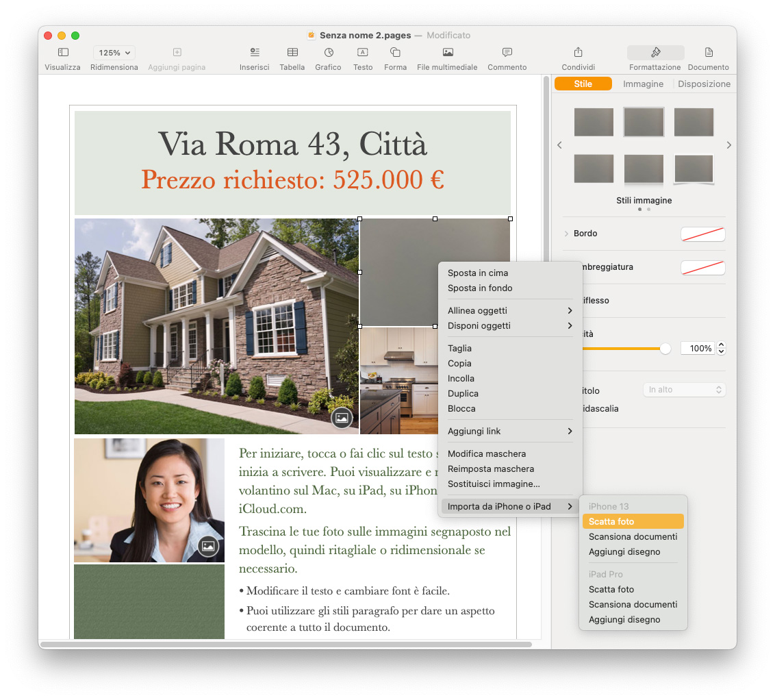Image resolution: width=775 pixels, height=700 pixels.
Task: Add a chart using the Grafico icon
Action: (x=328, y=53)
